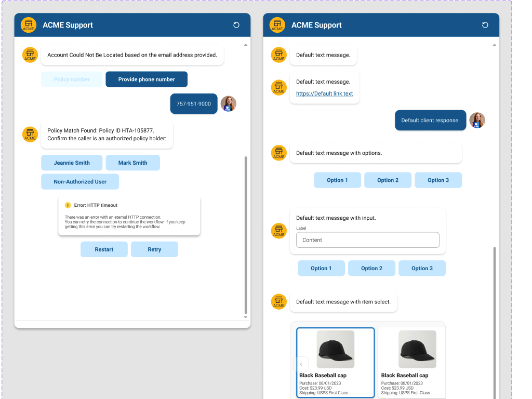The image size is (532, 399).
Task: Select the first Black Baseball cap card
Action: pyautogui.click(x=335, y=362)
